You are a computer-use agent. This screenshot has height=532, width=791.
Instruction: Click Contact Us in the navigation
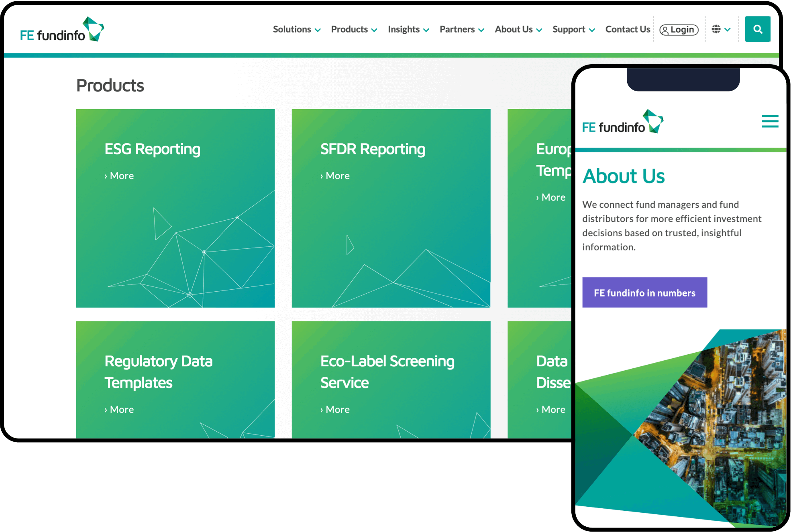(628, 29)
